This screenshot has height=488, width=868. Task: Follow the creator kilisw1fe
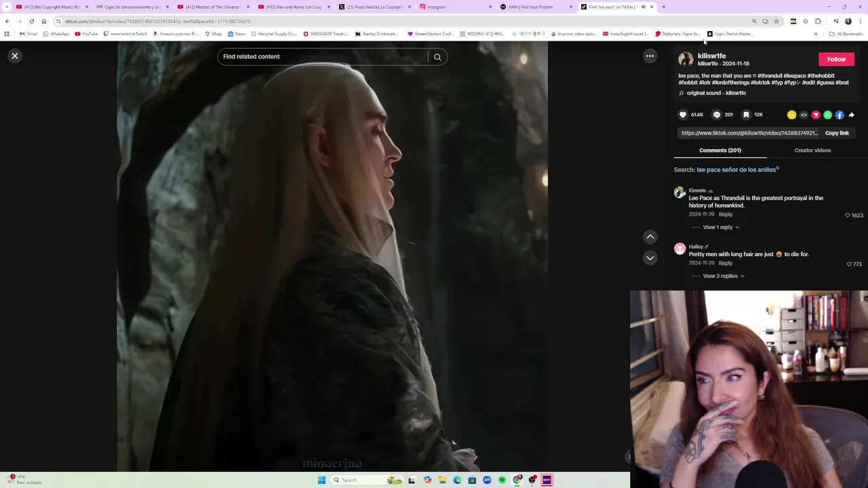click(836, 60)
